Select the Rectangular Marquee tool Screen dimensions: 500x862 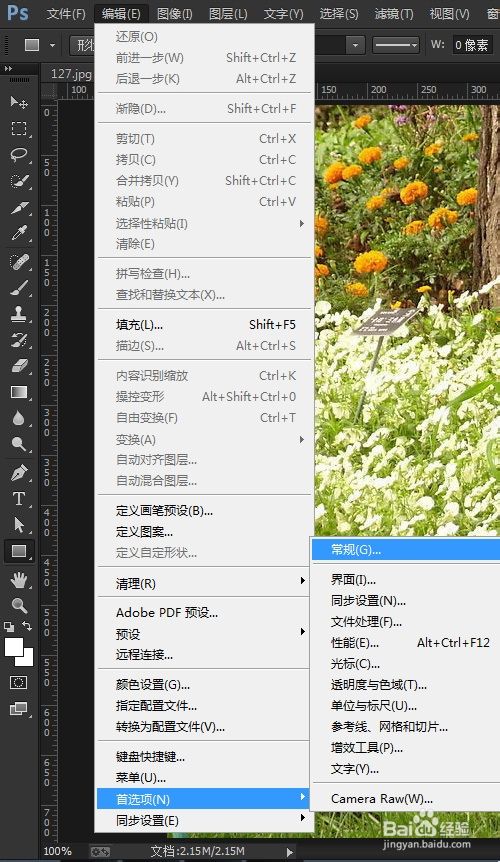coord(19,129)
